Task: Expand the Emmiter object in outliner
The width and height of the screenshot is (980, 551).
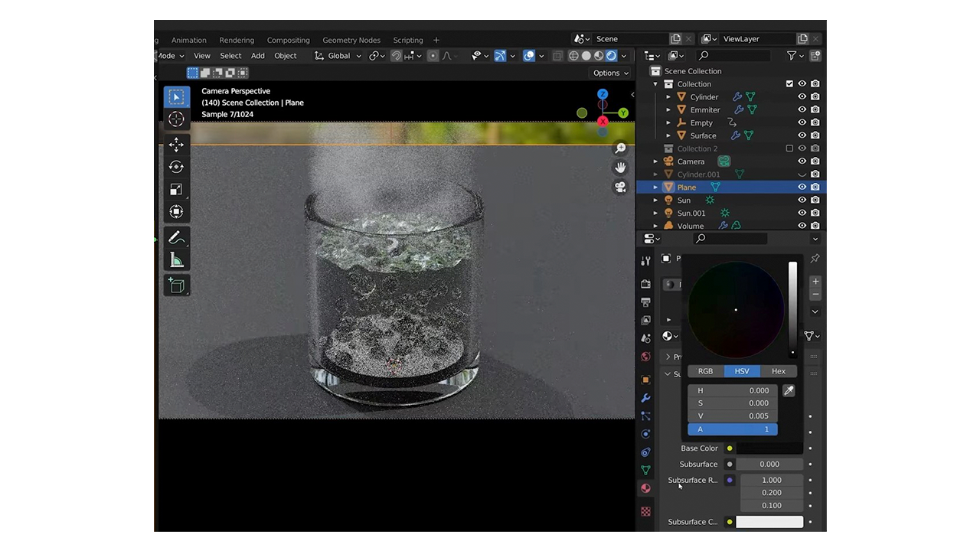Action: coord(668,110)
